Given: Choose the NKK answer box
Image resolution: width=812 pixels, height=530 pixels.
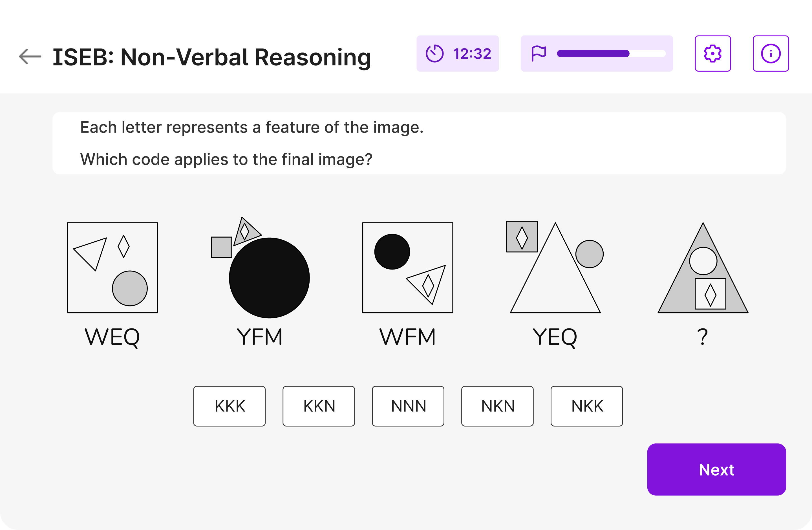Looking at the screenshot, I should pyautogui.click(x=586, y=406).
